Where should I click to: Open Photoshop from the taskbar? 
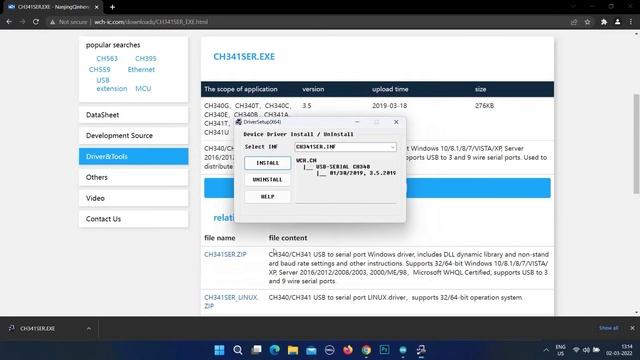(384, 350)
